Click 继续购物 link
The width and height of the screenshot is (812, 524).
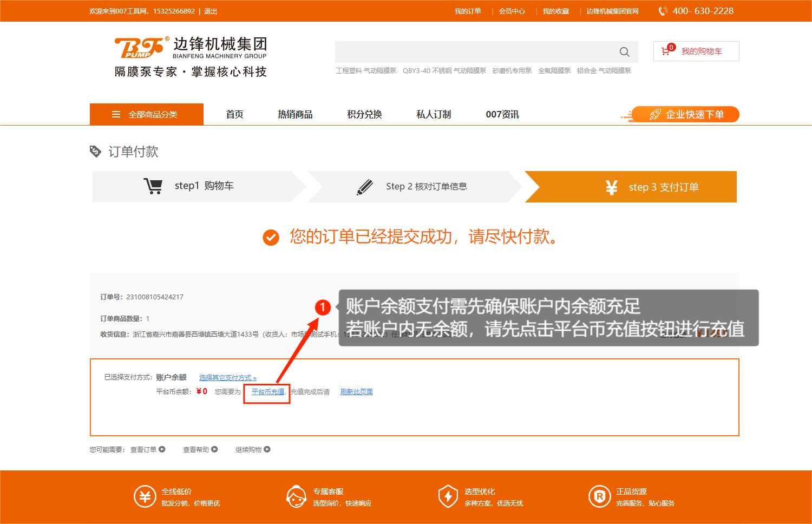tap(248, 449)
